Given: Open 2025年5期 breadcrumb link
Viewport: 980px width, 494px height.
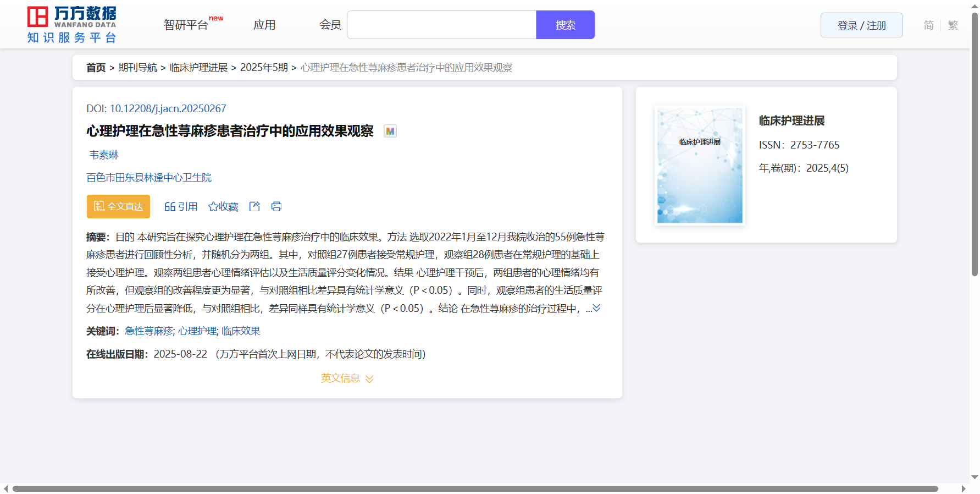Looking at the screenshot, I should tap(264, 68).
